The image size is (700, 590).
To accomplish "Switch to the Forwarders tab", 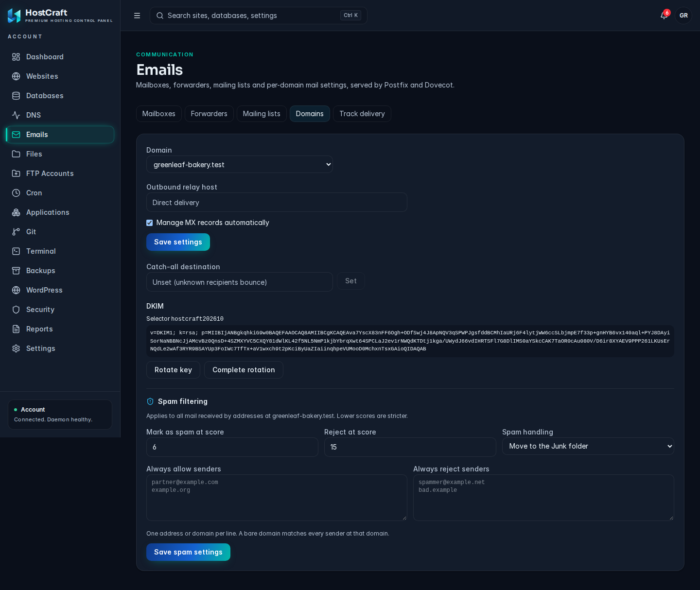I will pos(209,114).
